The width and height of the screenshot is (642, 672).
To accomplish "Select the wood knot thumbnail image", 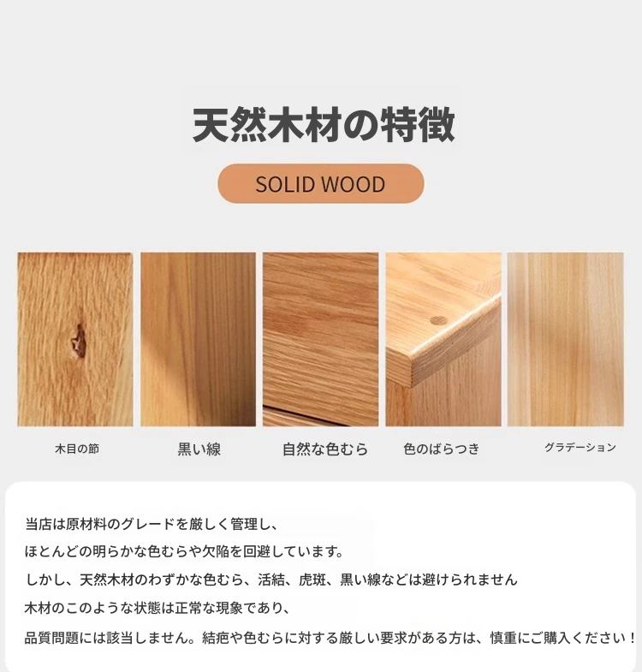I will [75, 340].
